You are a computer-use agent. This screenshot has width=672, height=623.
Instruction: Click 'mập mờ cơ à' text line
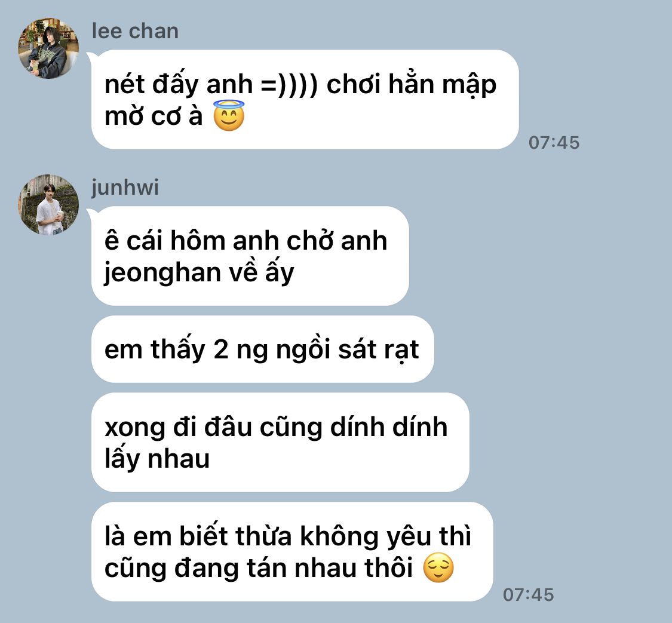(154, 116)
